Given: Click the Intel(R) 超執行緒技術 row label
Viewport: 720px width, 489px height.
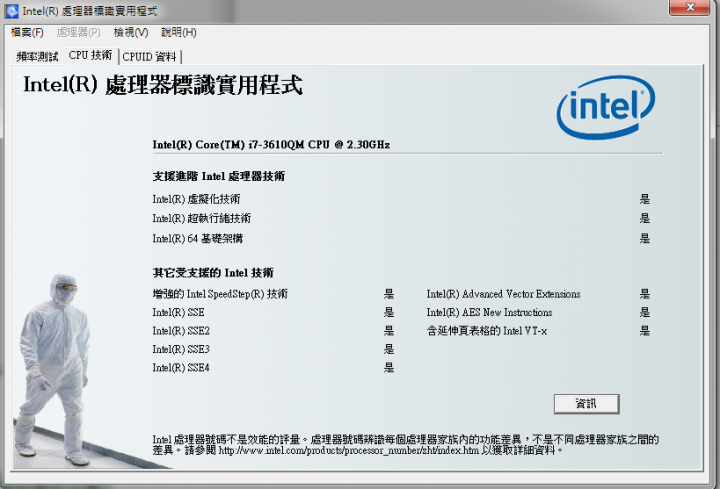Looking at the screenshot, I should click(x=202, y=218).
